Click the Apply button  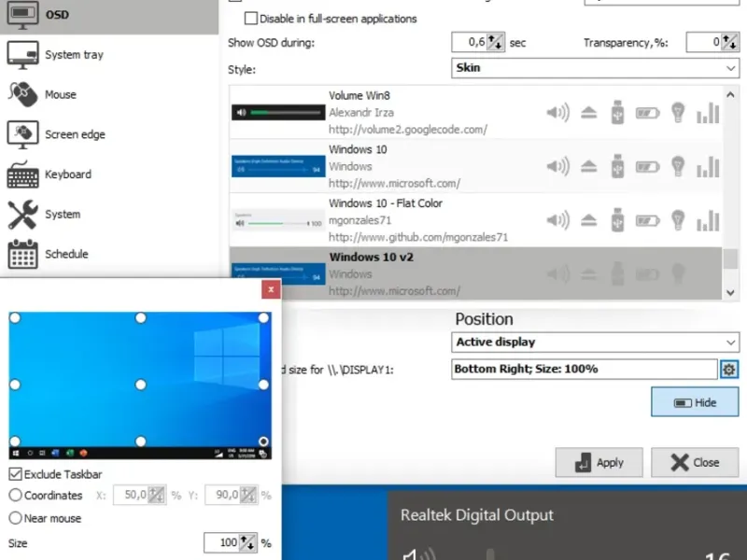pyautogui.click(x=599, y=462)
